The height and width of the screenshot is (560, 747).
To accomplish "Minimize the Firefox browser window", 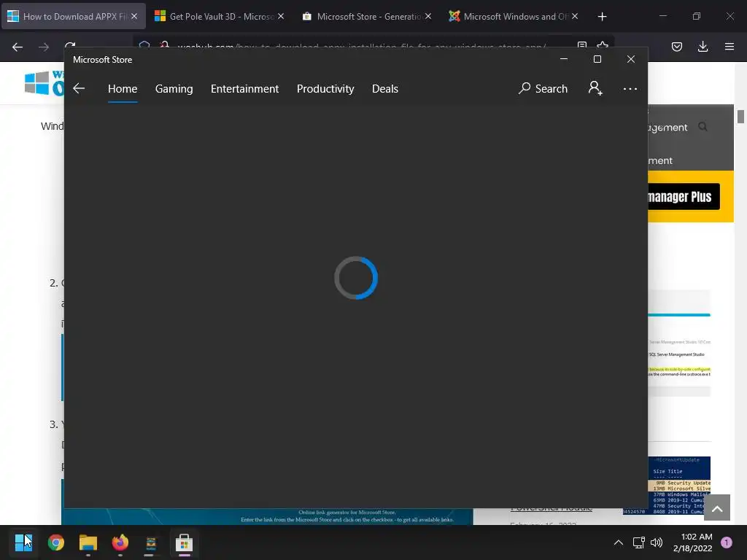I will pos(662,16).
